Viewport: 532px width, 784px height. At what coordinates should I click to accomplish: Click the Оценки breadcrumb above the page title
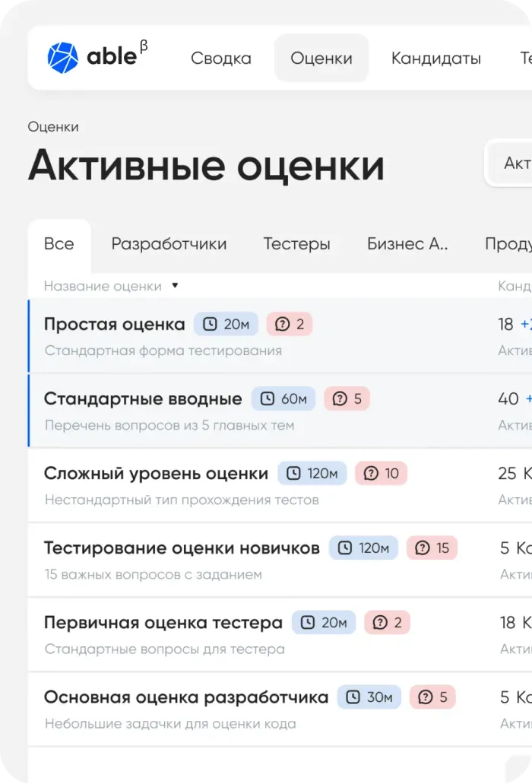point(52,126)
